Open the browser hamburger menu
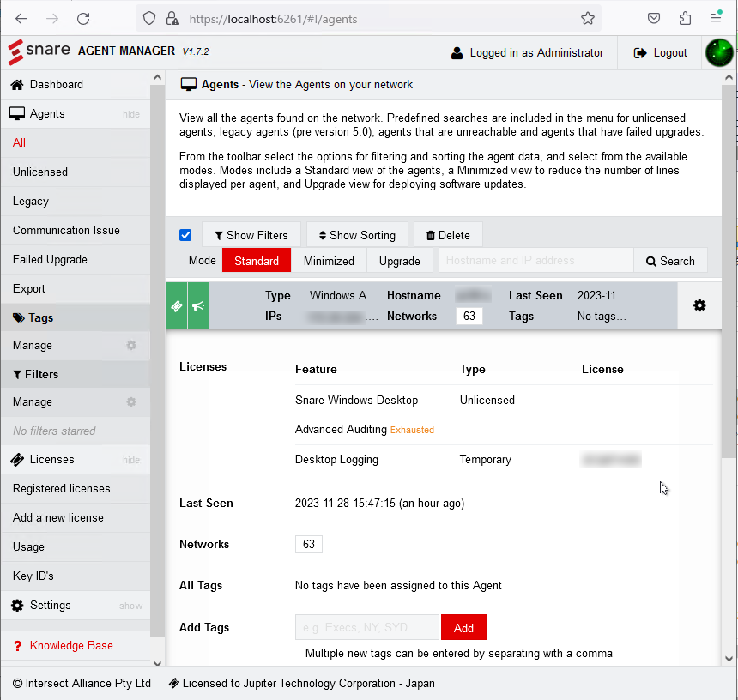Screen dimensions: 738x700 tap(716, 18)
